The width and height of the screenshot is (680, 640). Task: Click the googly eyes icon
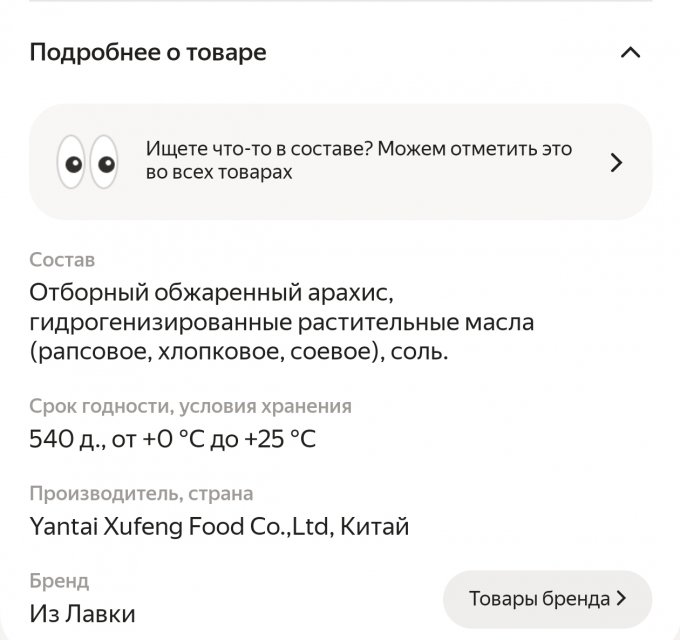pos(88,162)
